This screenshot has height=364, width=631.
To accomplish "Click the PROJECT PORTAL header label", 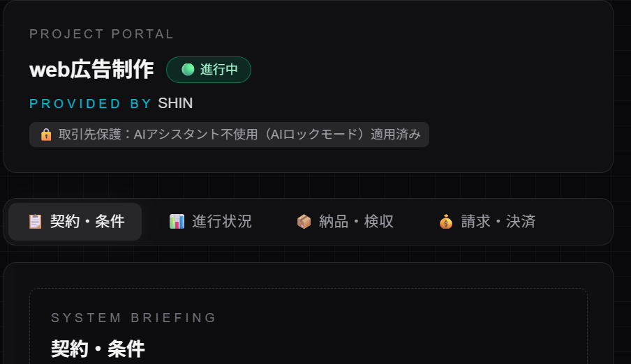I will pyautogui.click(x=101, y=34).
